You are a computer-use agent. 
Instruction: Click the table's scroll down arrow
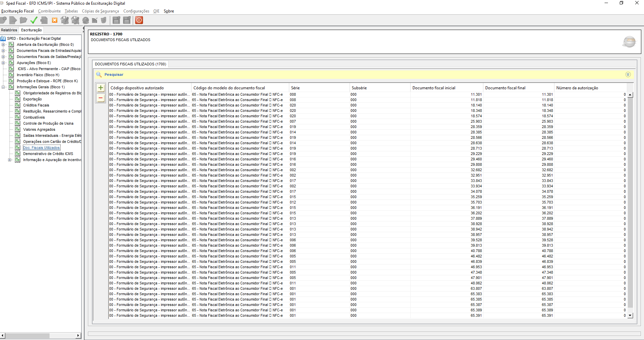click(630, 316)
